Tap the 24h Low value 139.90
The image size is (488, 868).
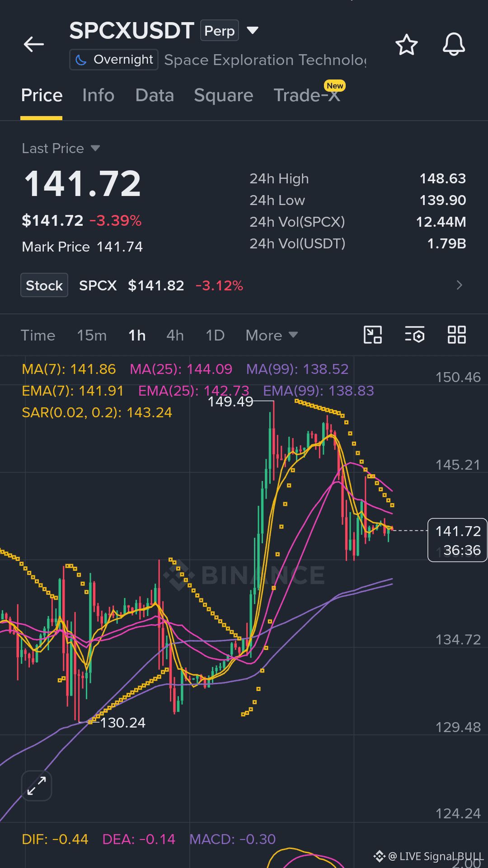coord(442,200)
